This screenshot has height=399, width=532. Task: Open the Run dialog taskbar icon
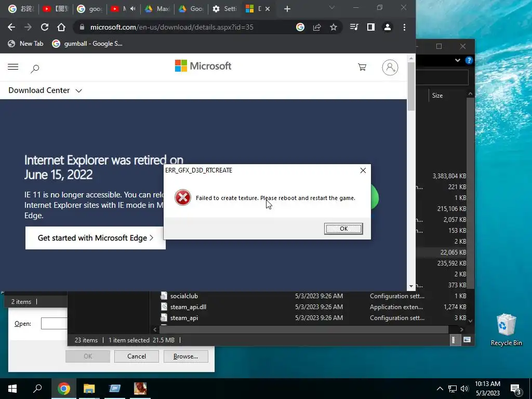click(x=115, y=389)
